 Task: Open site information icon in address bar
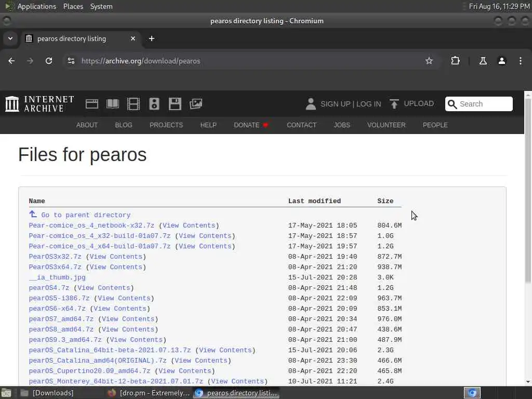tap(71, 61)
